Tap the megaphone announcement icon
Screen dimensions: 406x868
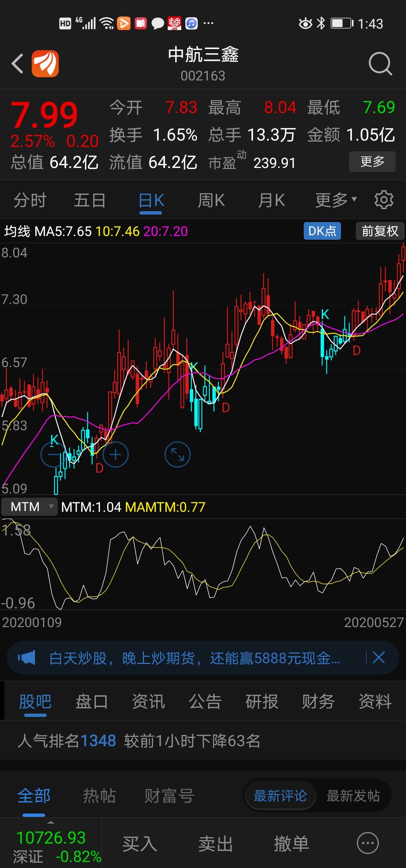26,658
